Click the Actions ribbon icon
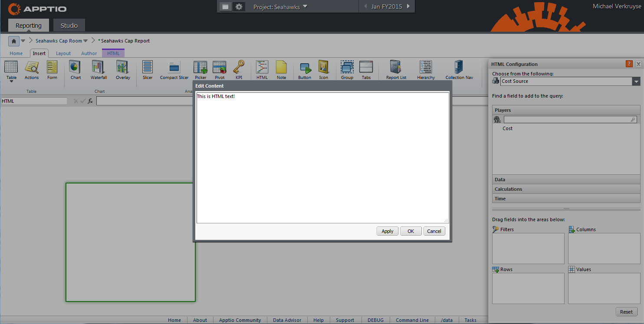 (x=32, y=70)
